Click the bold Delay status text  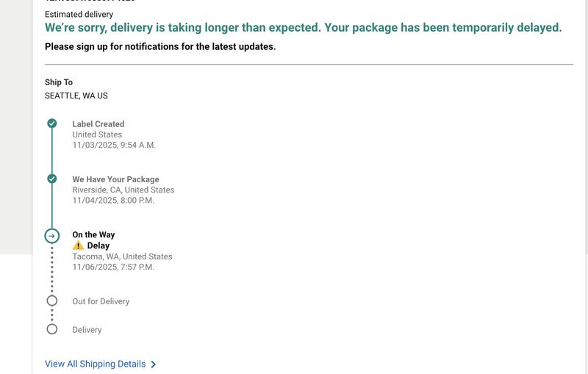[98, 246]
